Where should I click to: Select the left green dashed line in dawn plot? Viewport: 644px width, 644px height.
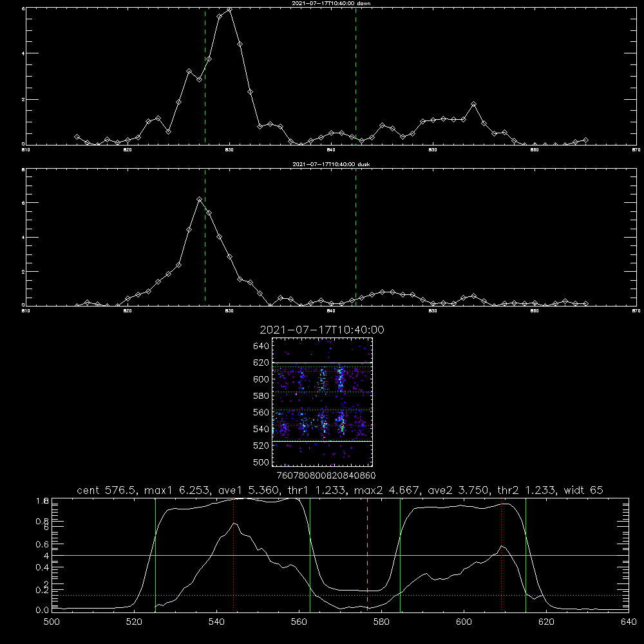205,77
